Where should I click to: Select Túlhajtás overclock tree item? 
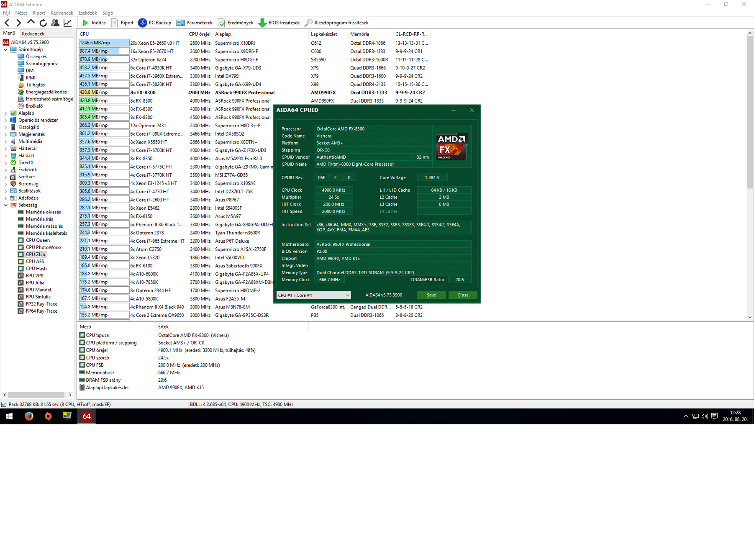pos(35,85)
